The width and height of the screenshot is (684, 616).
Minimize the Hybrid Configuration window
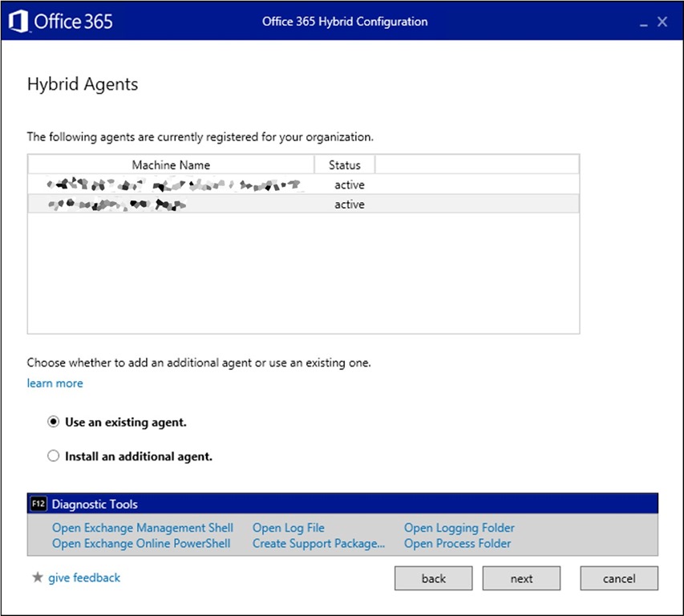643,22
